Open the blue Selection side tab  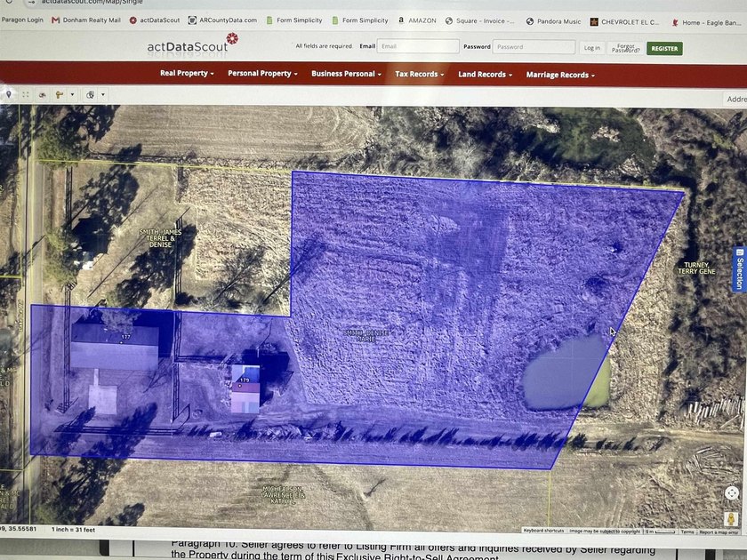click(739, 269)
